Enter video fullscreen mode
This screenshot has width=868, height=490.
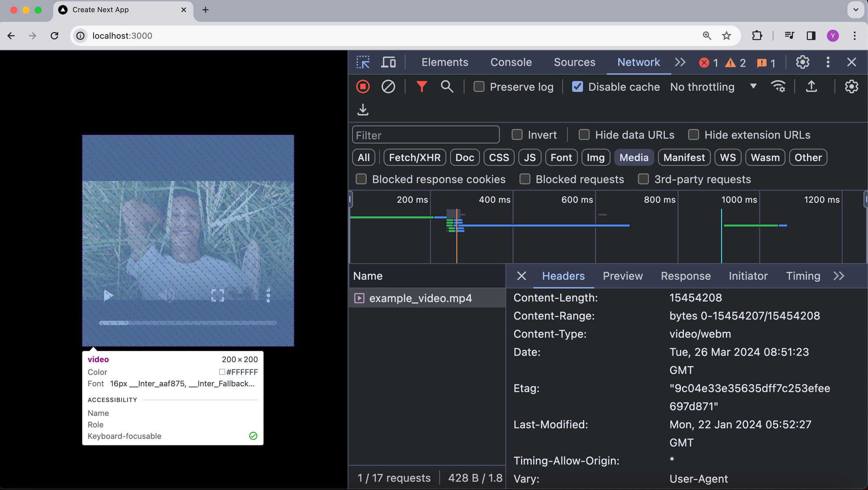pos(217,295)
